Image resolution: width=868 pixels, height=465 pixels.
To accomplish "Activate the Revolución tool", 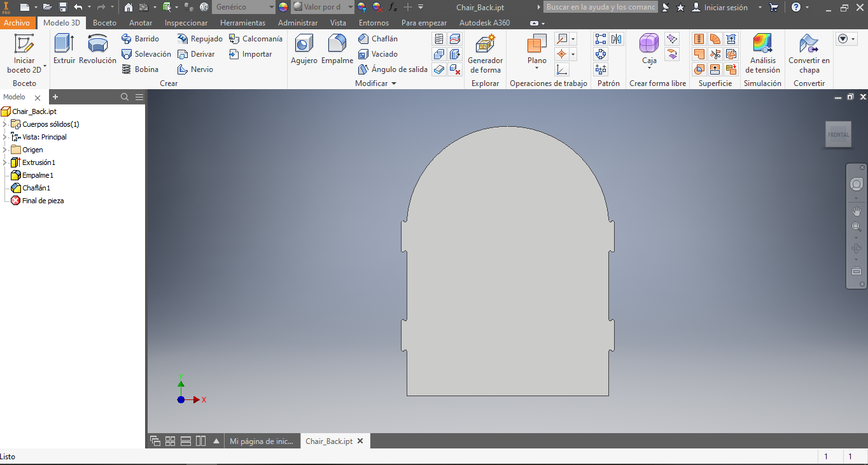I will (x=97, y=49).
